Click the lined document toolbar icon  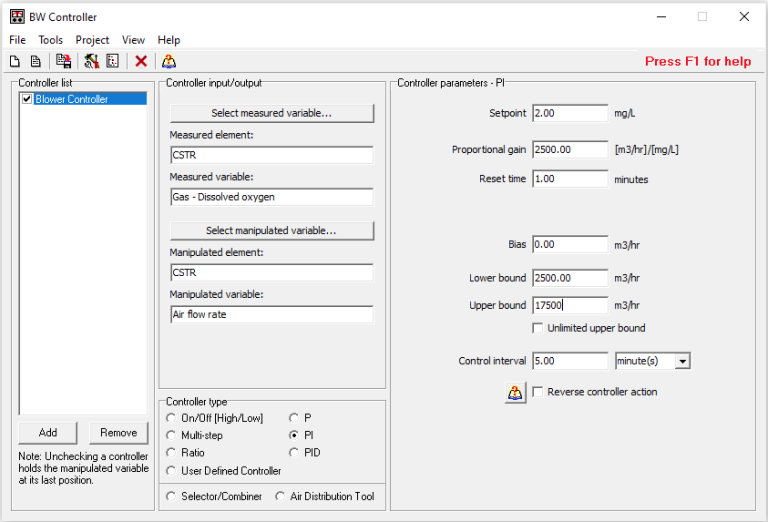pos(35,61)
